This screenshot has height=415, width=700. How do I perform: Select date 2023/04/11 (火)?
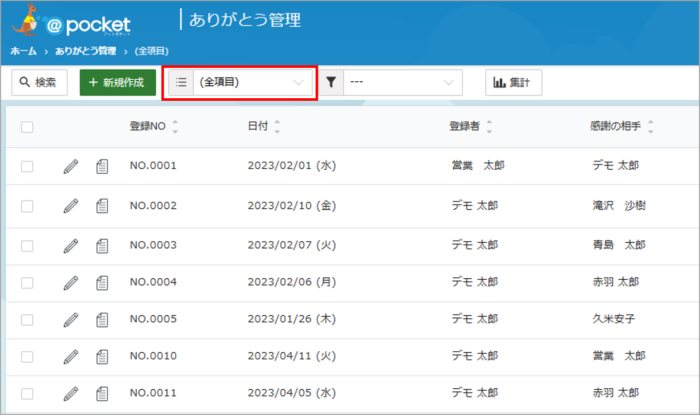292,357
